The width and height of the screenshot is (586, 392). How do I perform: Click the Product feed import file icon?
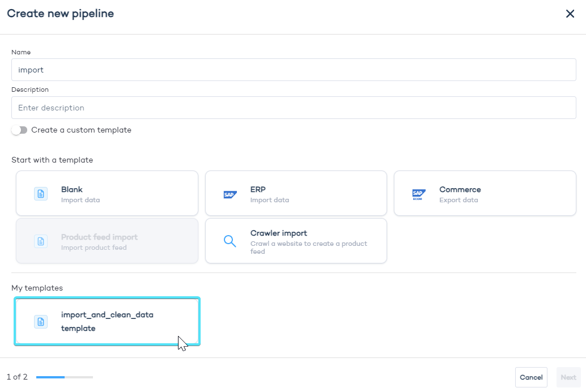[x=40, y=241]
